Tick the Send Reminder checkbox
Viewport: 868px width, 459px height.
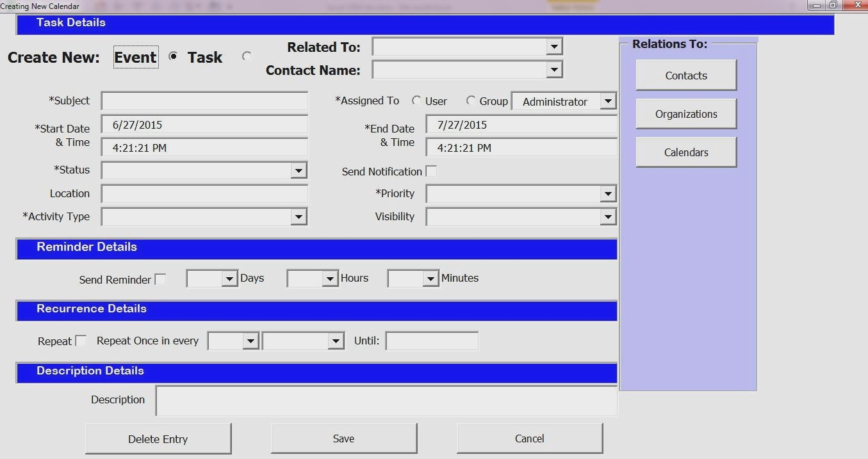(160, 279)
